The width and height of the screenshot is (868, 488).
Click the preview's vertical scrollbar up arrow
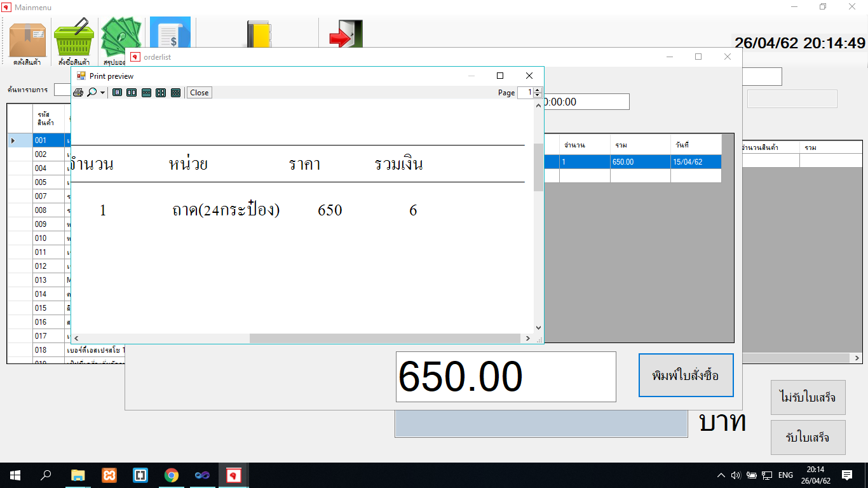539,105
